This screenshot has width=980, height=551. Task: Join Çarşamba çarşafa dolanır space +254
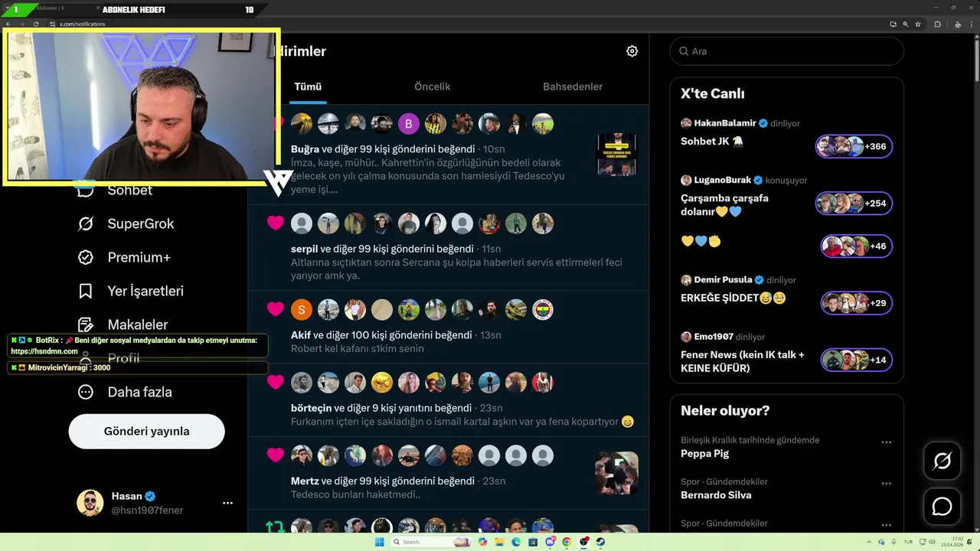[x=854, y=204]
